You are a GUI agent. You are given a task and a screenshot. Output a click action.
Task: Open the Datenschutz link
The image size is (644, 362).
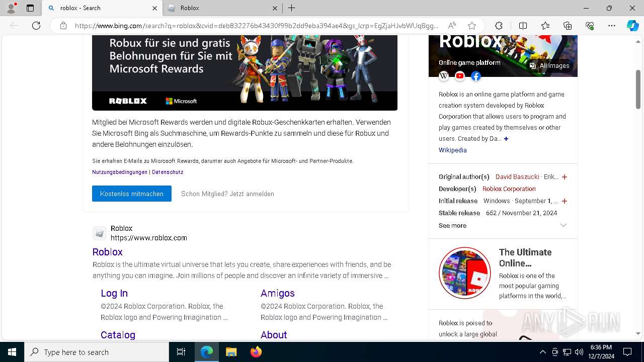(168, 172)
